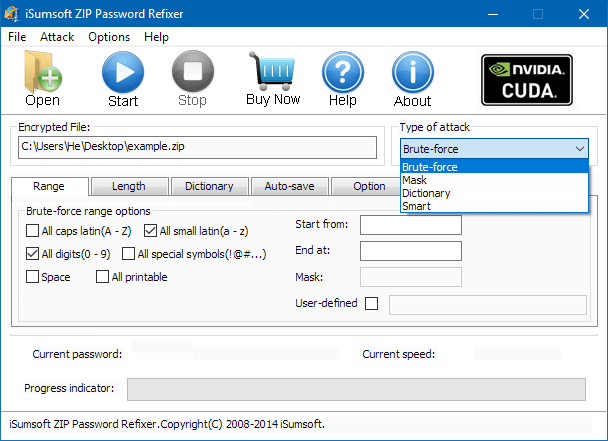Collapse the Type of attack dropdown
The width and height of the screenshot is (608, 441).
pos(579,149)
